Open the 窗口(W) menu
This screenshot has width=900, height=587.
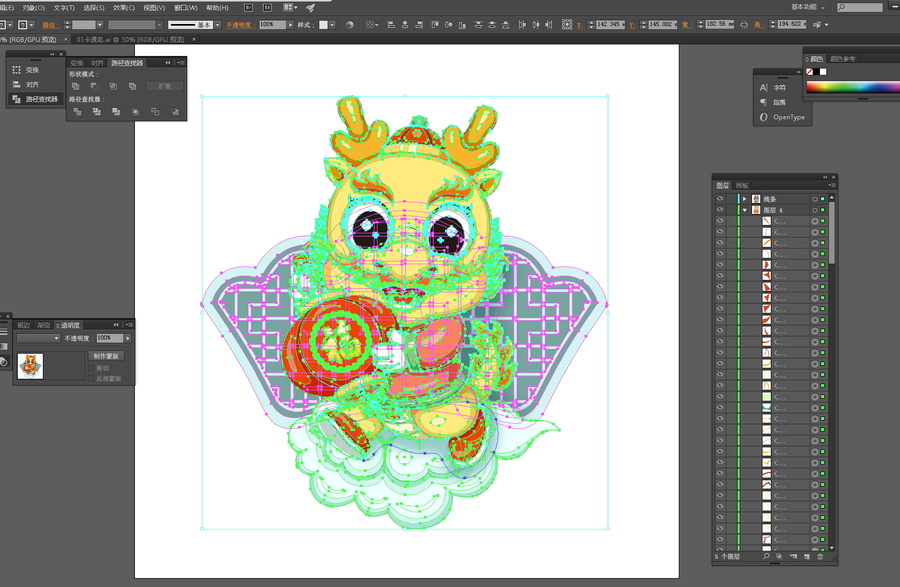185,7
